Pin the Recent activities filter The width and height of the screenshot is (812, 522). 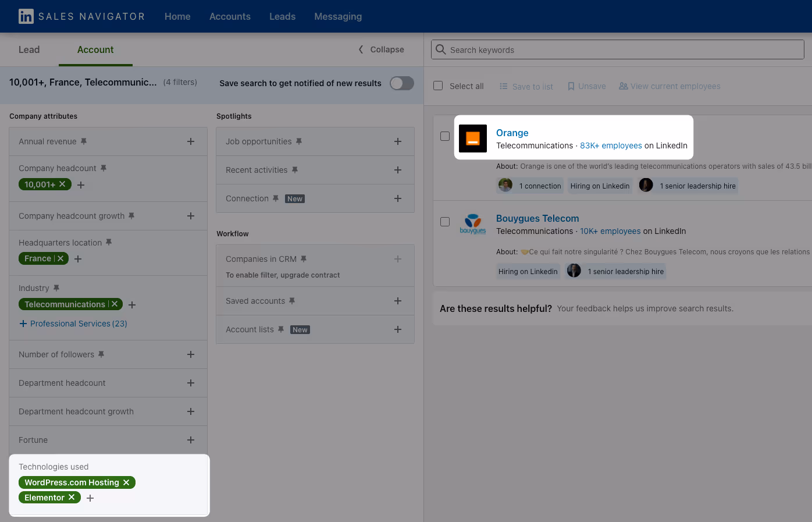[295, 170]
